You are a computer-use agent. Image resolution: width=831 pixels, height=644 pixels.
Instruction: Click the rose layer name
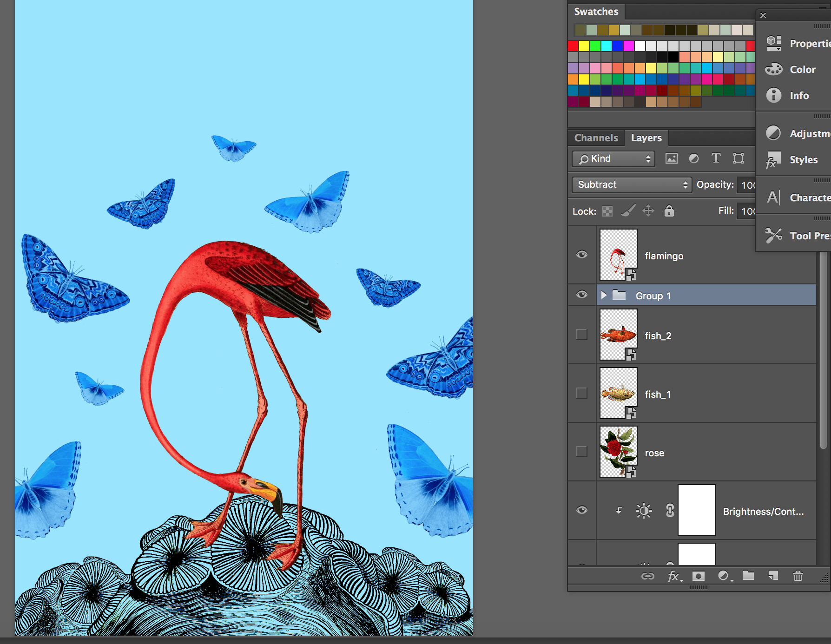tap(654, 453)
